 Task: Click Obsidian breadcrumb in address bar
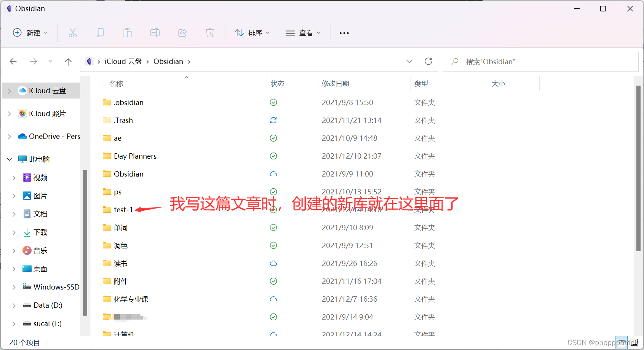168,61
